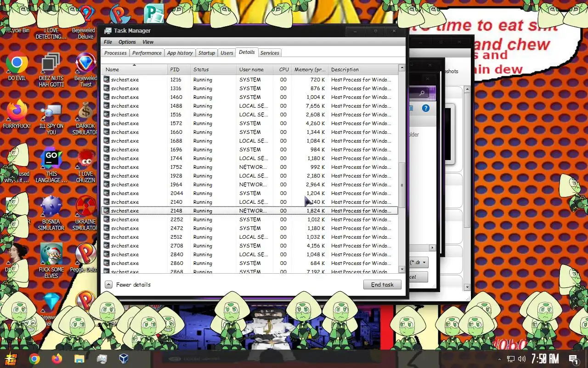Click the scroll down arrow in Task Manager
This screenshot has height=368, width=588.
pos(402,270)
